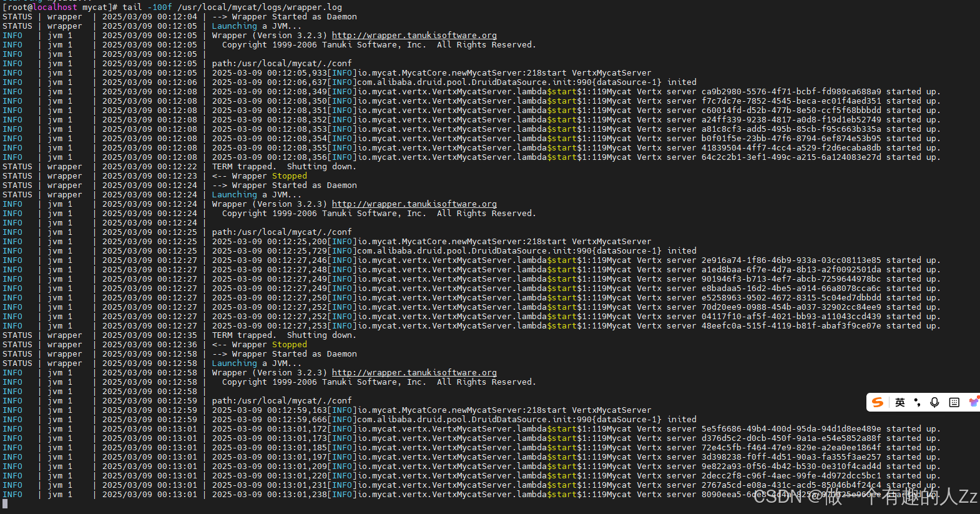Screen dimensions: 980x514
Task: Click the terminal cursor at the bottom-left
Action: click(5, 504)
